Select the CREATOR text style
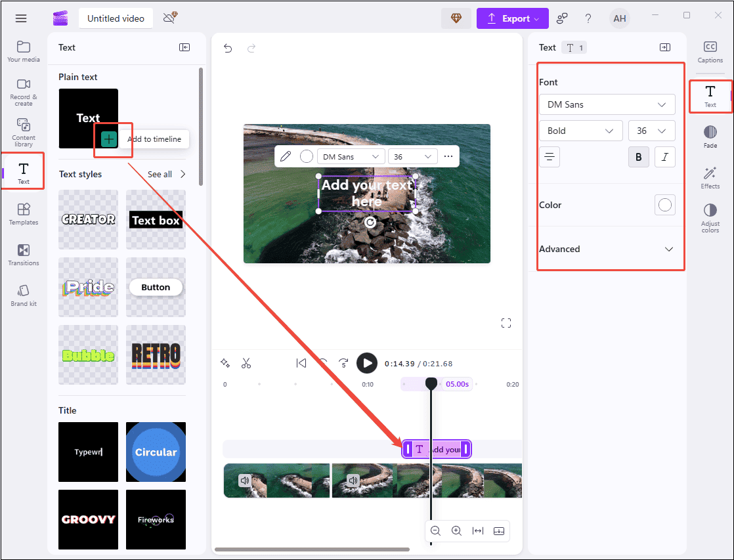 89,219
